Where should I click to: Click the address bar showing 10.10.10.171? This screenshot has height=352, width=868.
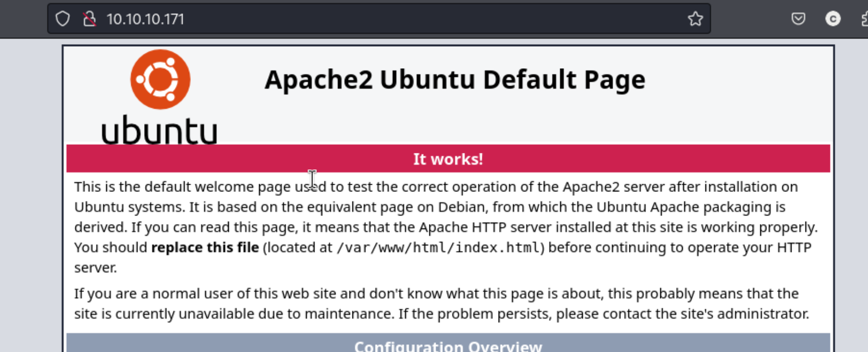click(379, 19)
